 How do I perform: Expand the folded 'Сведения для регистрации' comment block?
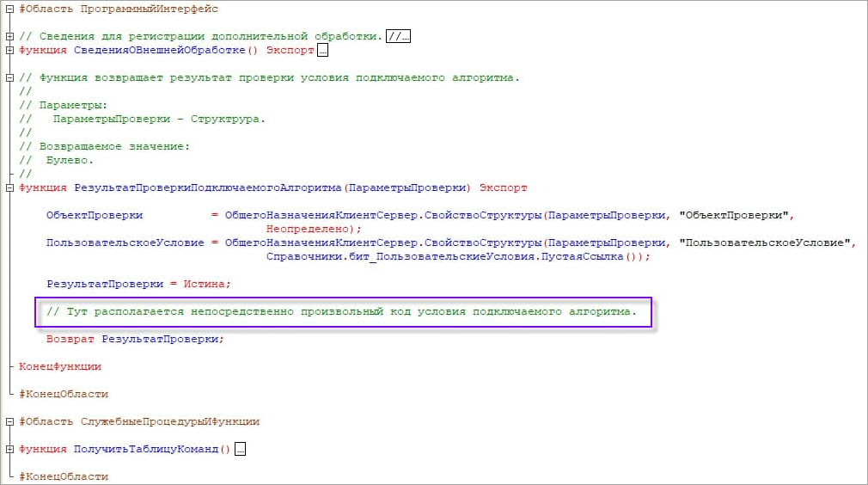pos(9,36)
